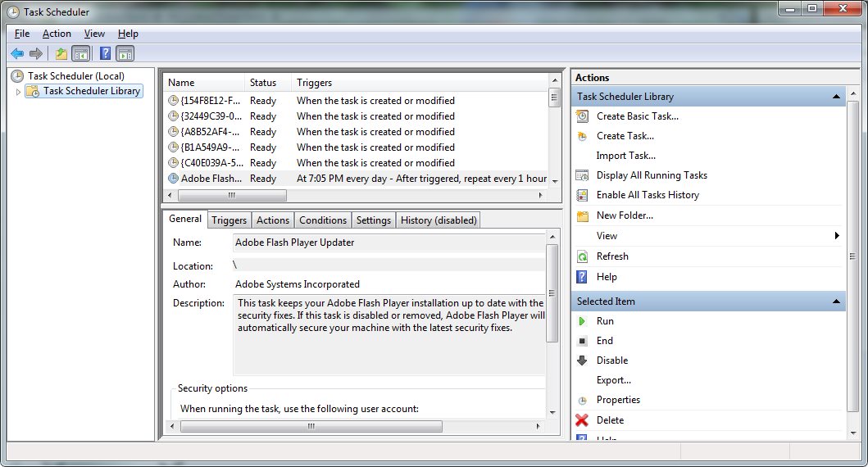Image resolution: width=868 pixels, height=467 pixels.
Task: Click the Export... action
Action: coord(613,381)
